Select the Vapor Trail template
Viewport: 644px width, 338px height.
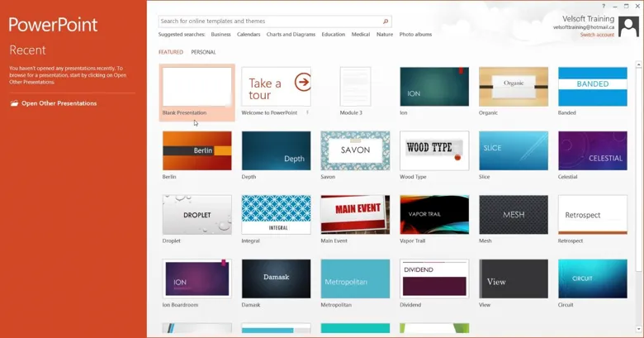434,215
